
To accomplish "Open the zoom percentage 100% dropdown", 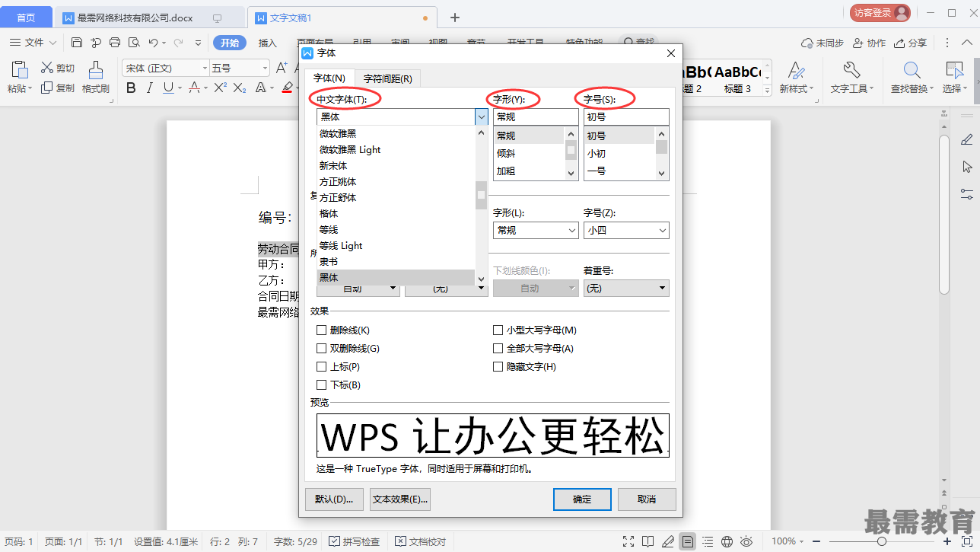I will click(789, 541).
